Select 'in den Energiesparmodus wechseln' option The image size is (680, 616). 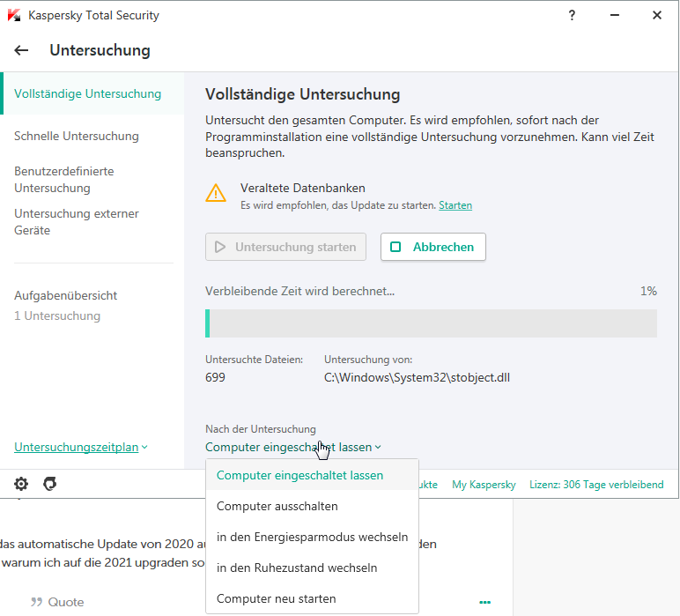point(312,537)
